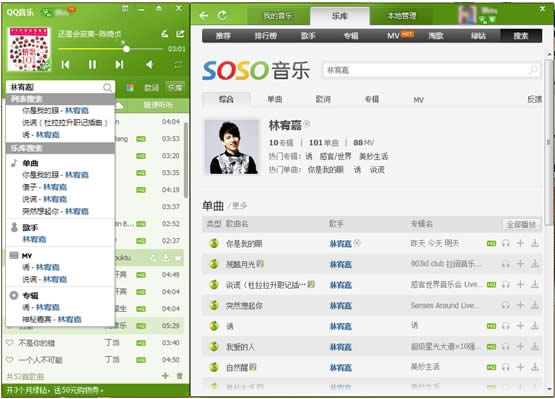Open the 反馈 feedback link

click(534, 99)
